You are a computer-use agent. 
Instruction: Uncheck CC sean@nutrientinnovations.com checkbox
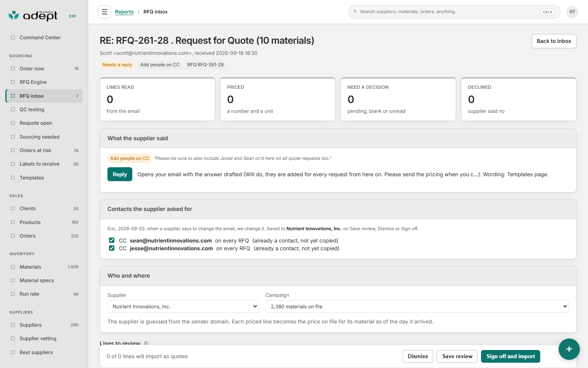click(x=111, y=240)
